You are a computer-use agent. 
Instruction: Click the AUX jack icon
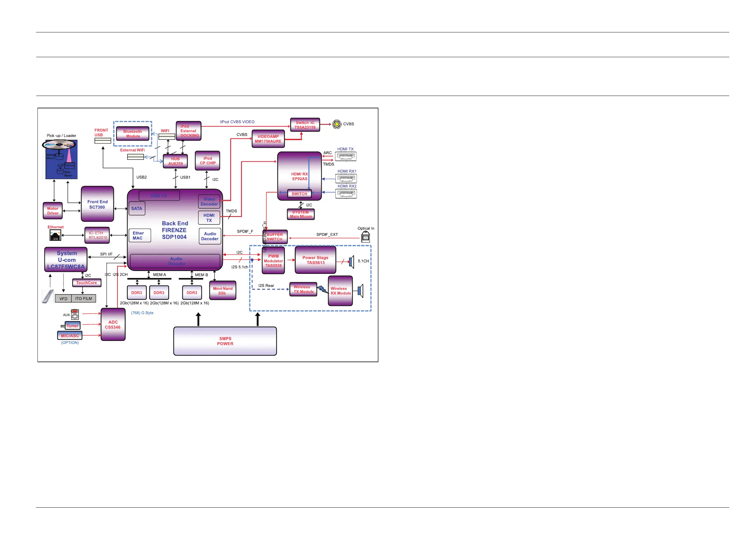pos(75,314)
